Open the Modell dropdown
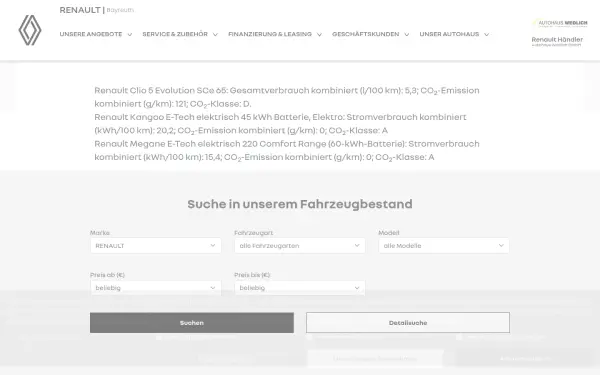600x375 pixels. (444, 246)
